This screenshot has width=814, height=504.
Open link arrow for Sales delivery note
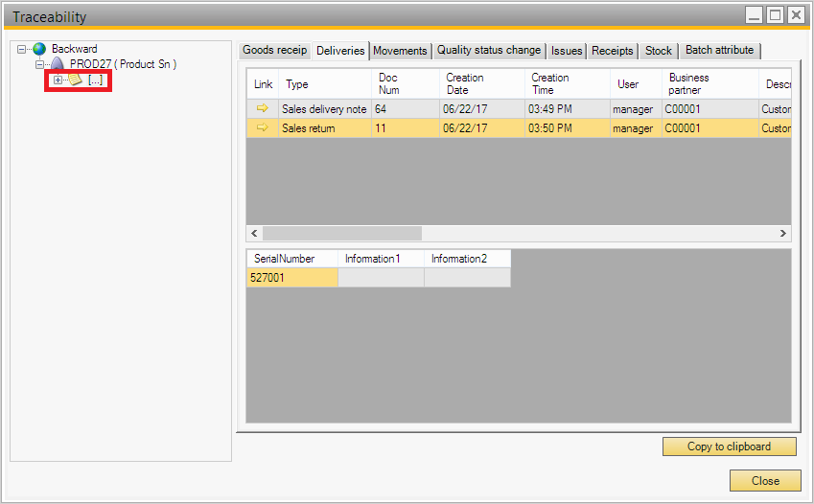(263, 109)
